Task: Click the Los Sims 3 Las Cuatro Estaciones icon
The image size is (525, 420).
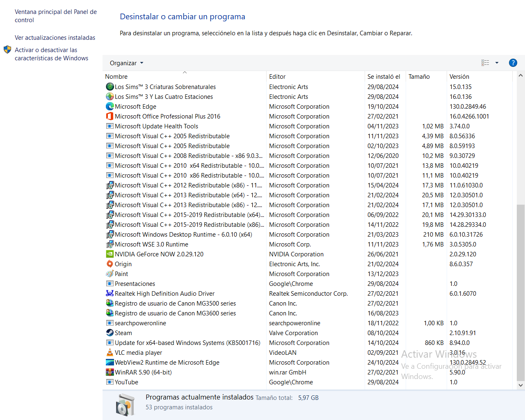Action: [x=110, y=96]
